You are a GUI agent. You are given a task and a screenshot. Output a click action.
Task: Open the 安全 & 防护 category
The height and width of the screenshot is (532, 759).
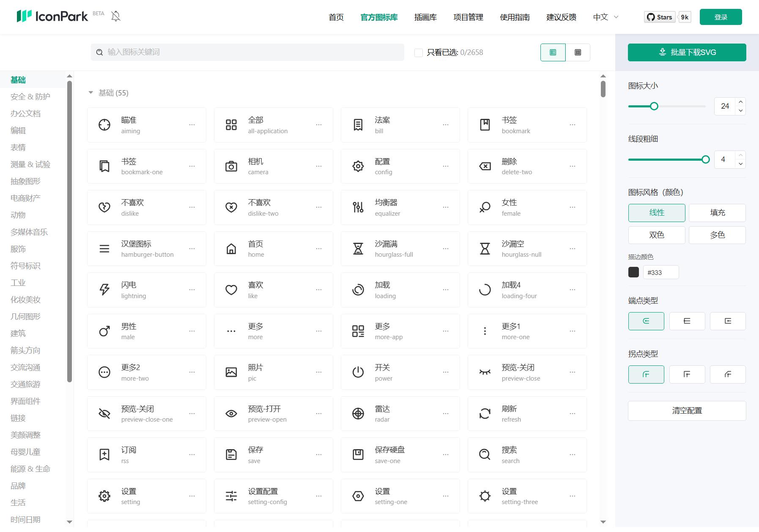click(30, 96)
